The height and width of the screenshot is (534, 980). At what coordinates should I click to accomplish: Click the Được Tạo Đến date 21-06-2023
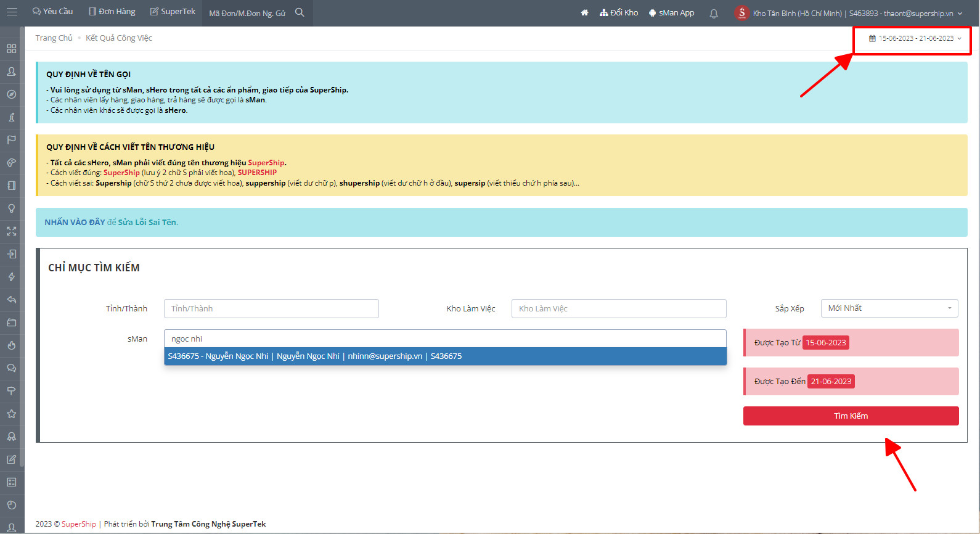[x=831, y=382]
